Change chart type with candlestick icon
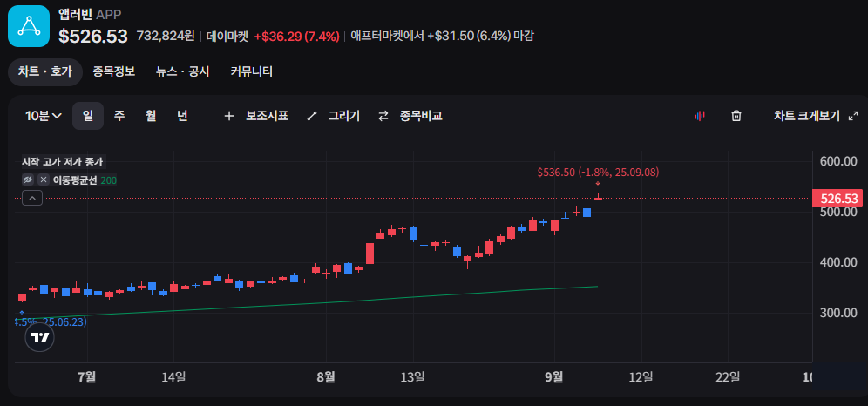This screenshot has height=406, width=868. pyautogui.click(x=699, y=116)
